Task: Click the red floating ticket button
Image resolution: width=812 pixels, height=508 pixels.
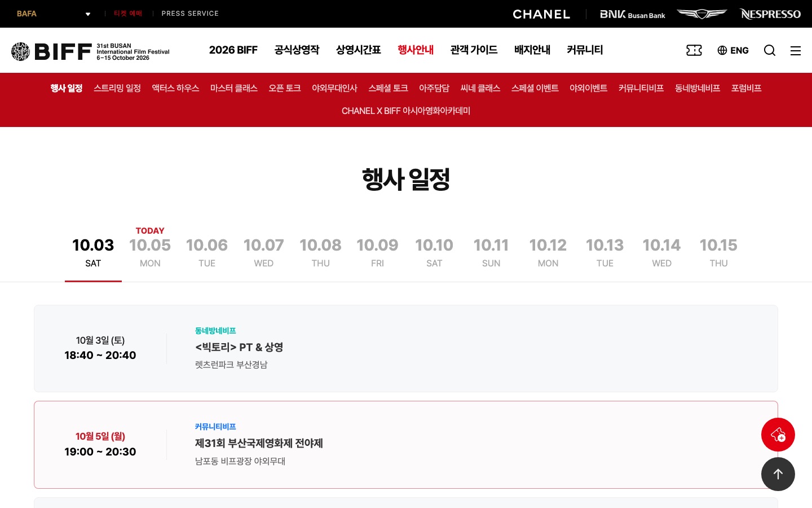Action: click(778, 435)
